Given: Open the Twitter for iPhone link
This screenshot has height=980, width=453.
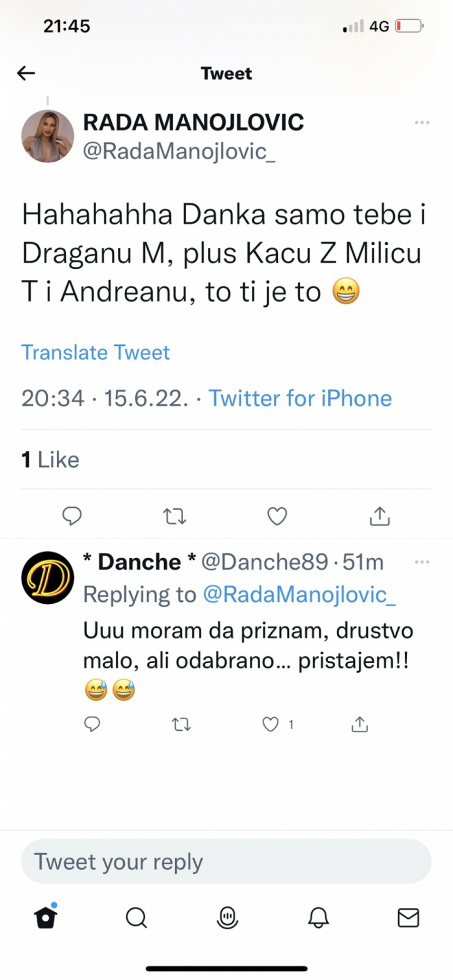Looking at the screenshot, I should 300,398.
